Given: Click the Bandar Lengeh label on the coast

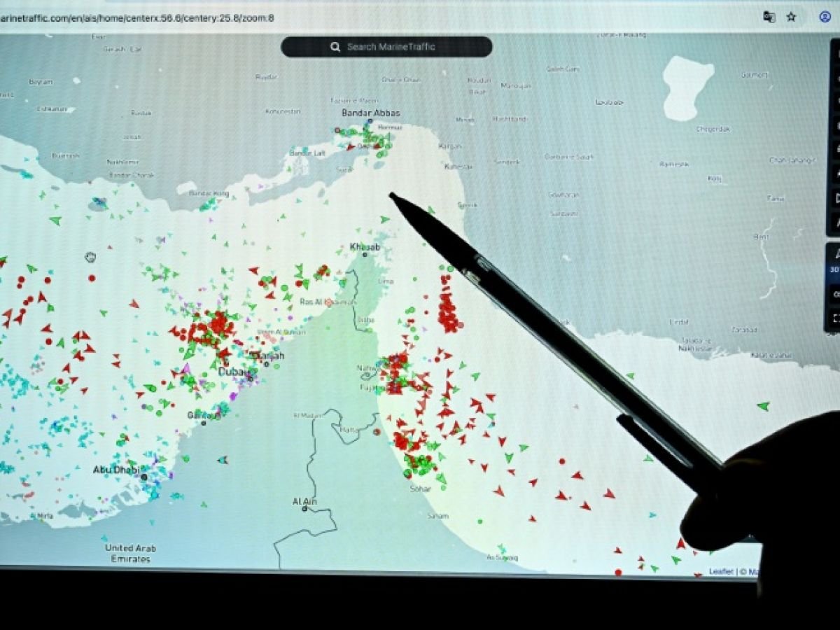Looking at the screenshot, I should pos(308,153).
